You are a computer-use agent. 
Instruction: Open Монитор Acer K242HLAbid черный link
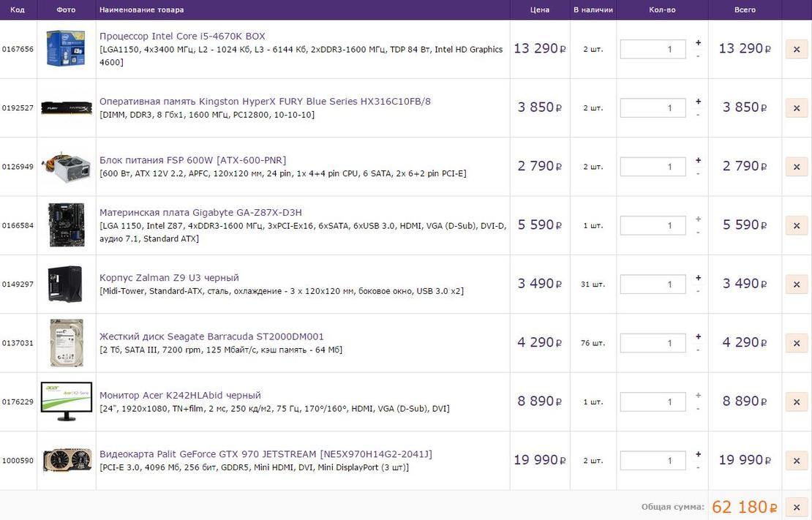pyautogui.click(x=180, y=395)
